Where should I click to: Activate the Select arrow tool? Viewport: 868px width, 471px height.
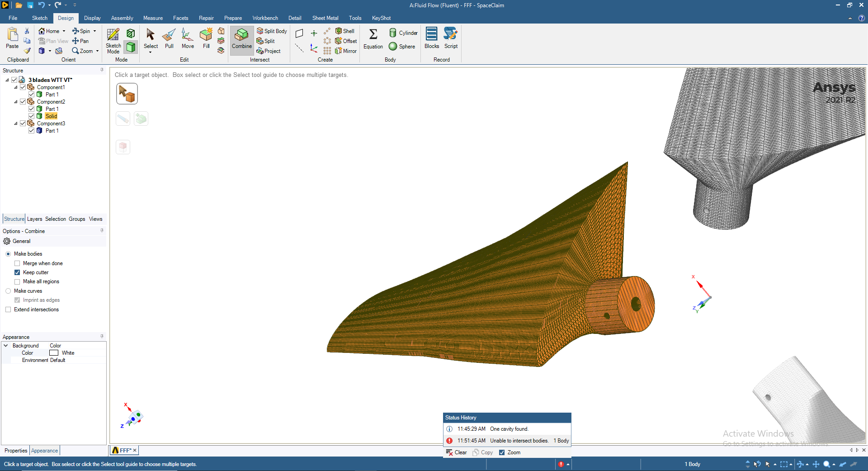pyautogui.click(x=151, y=38)
